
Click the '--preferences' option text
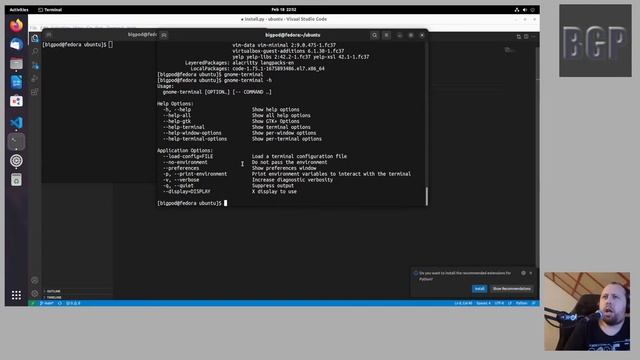pos(181,168)
